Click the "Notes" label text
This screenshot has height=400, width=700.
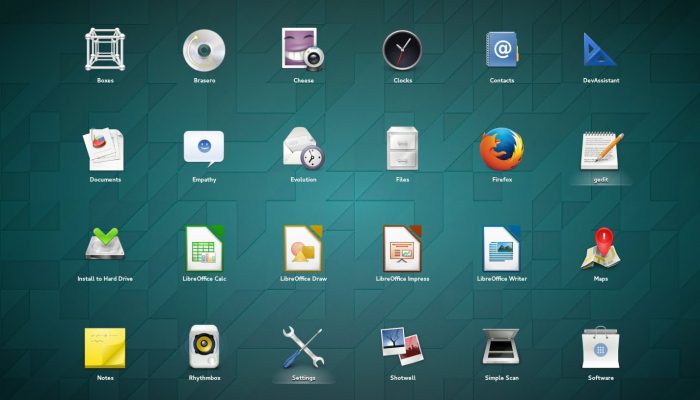[x=105, y=378]
